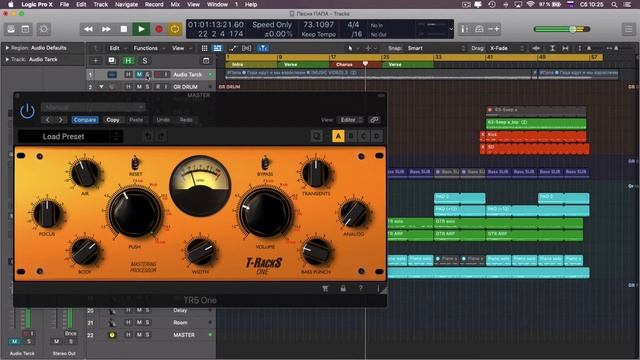Expand the Region Audio Defaults triangle
The image size is (640, 360).
7,48
